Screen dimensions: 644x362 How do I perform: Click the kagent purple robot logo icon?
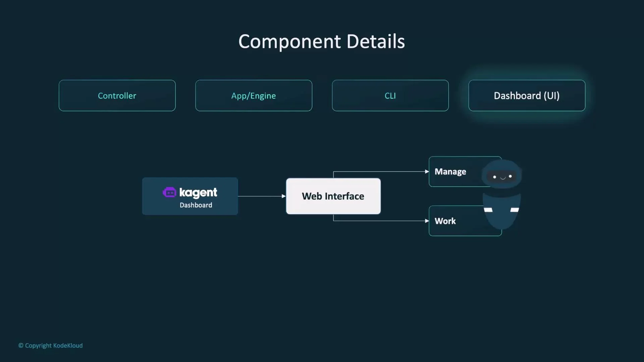(x=169, y=192)
